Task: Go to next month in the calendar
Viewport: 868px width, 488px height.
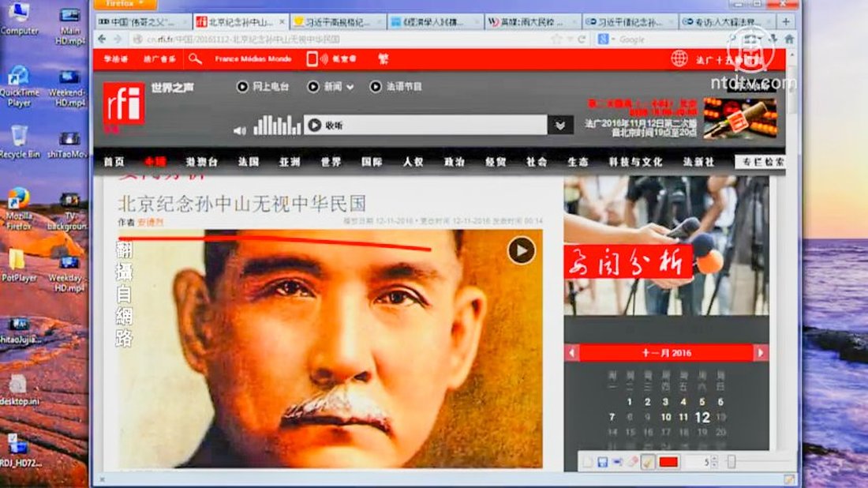Action: click(761, 353)
